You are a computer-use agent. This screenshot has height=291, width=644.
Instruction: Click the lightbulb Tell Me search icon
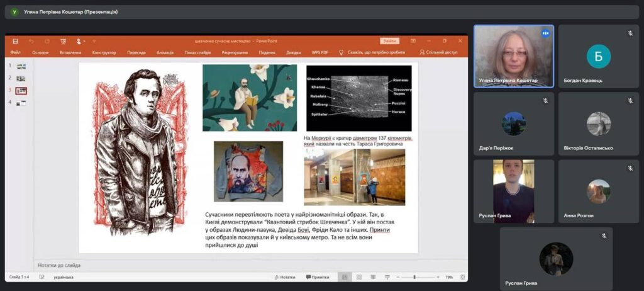click(x=341, y=53)
